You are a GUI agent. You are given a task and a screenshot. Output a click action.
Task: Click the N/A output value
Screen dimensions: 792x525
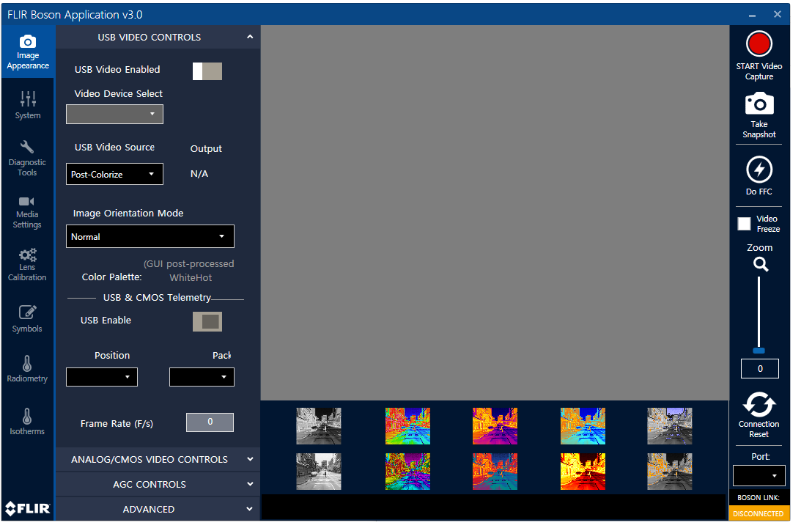(199, 174)
